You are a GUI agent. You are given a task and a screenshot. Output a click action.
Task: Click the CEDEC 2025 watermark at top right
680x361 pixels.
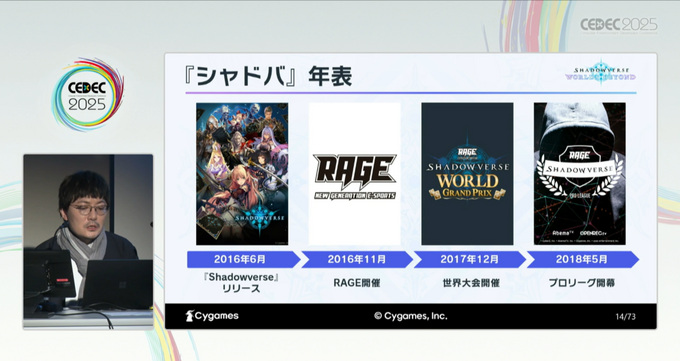coord(619,26)
